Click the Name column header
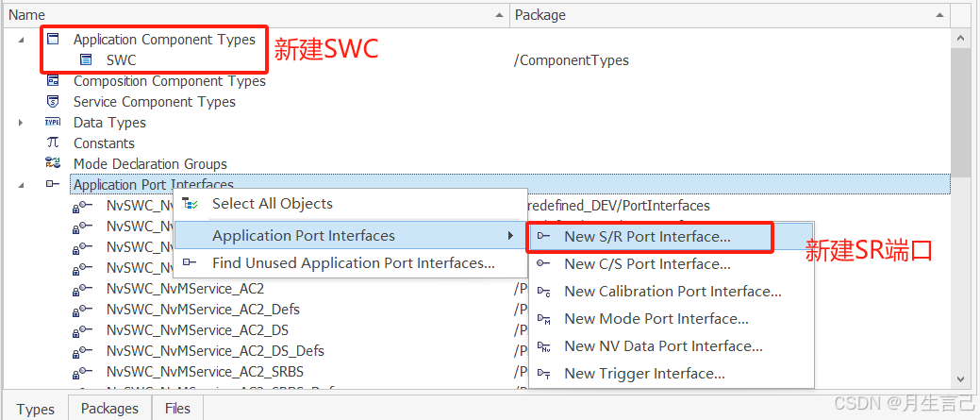Screen dimensions: 980x420 click(257, 15)
